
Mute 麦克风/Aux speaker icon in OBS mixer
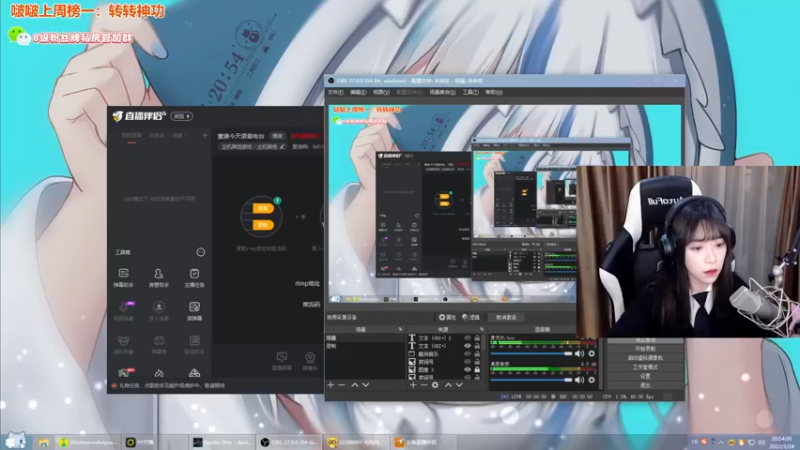point(579,354)
